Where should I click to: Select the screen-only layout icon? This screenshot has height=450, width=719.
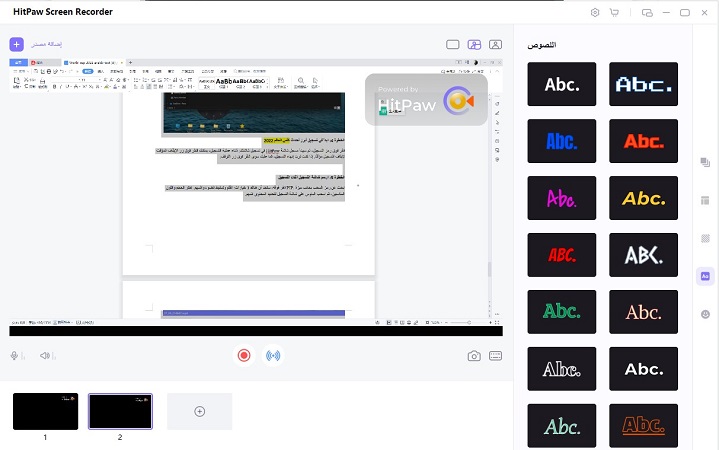pos(453,44)
